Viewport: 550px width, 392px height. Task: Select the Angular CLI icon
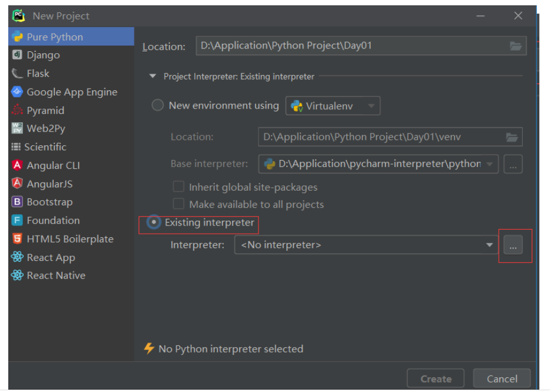pyautogui.click(x=17, y=165)
